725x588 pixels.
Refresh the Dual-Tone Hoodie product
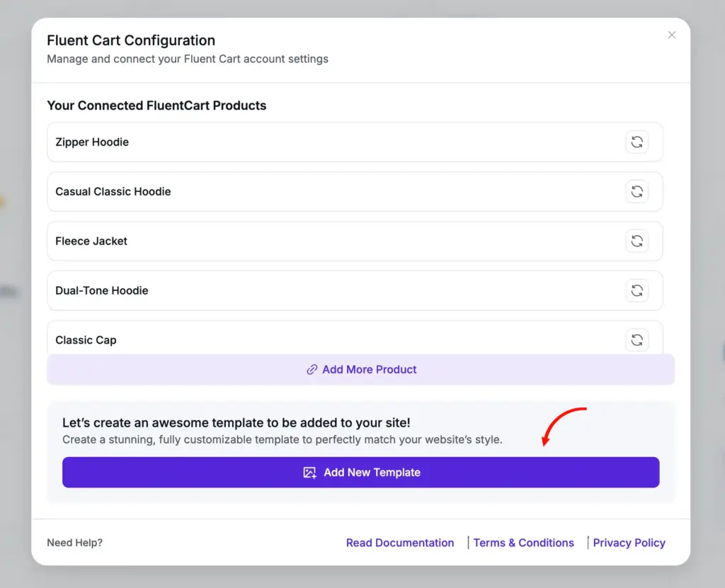tap(636, 290)
